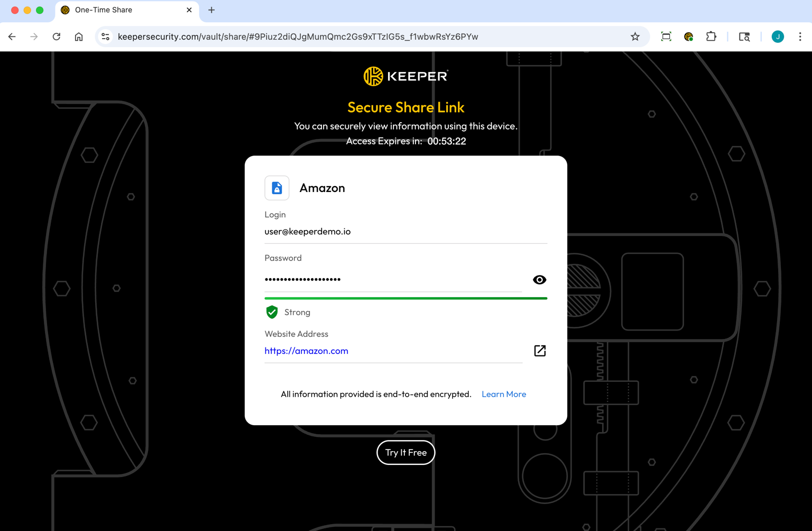Click the Try It Free button
Screen dimensions: 812x531
coord(405,453)
